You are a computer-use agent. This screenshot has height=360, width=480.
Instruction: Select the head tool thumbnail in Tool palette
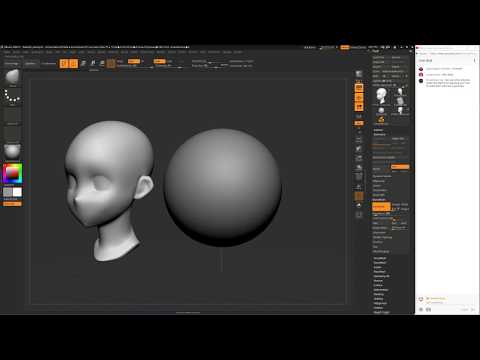coord(381,96)
